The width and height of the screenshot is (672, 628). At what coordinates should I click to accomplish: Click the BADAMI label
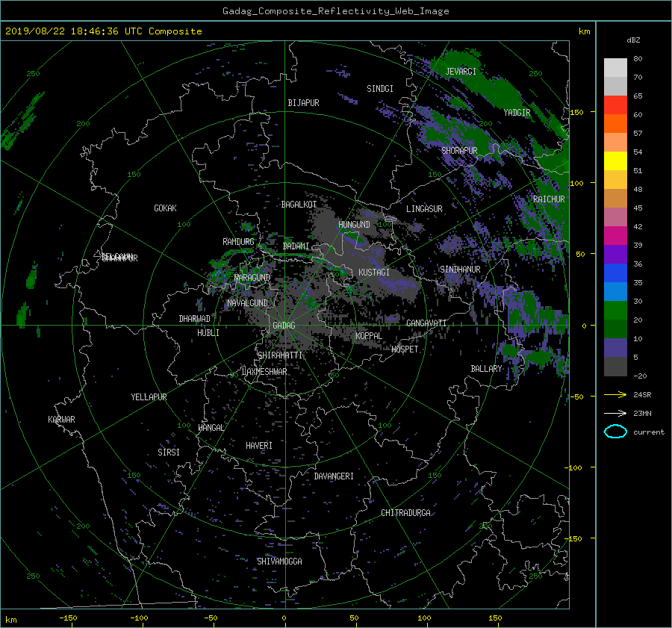tap(296, 246)
